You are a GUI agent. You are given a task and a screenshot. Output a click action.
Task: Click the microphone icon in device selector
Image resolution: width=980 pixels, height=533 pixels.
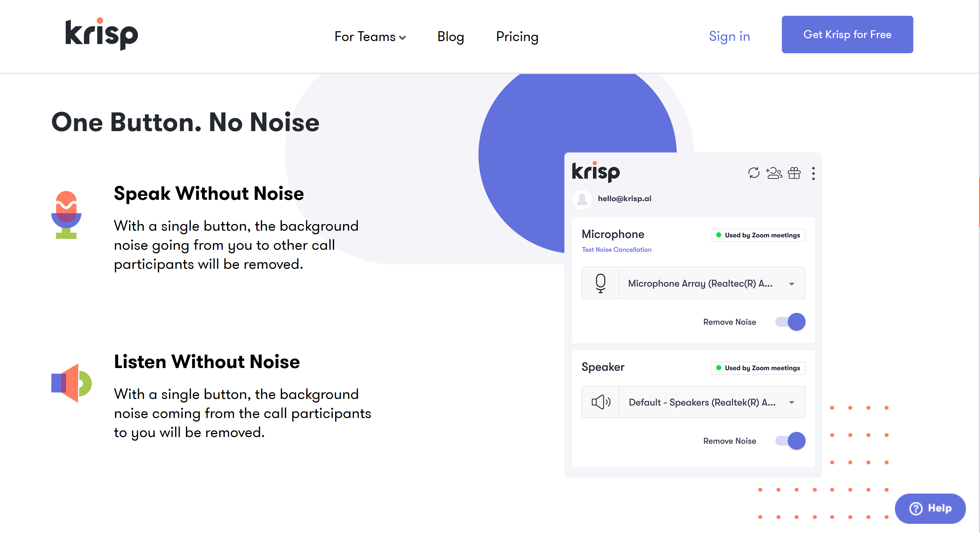600,284
